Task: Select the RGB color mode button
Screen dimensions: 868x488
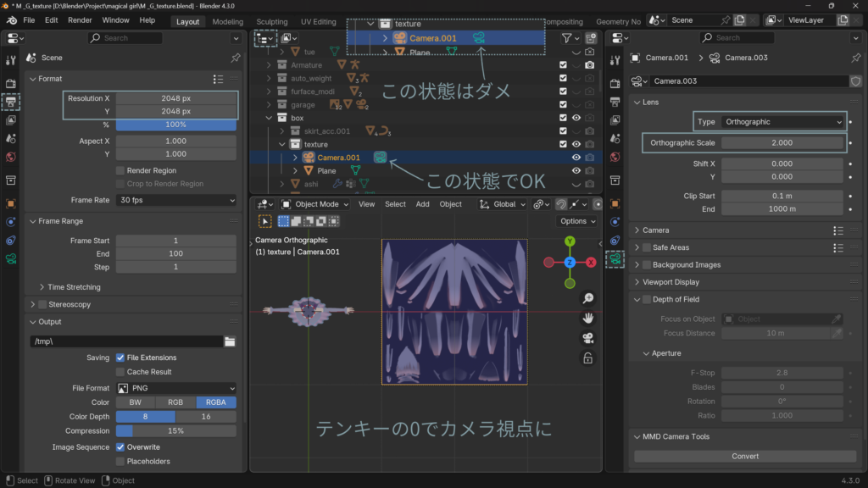Action: point(175,402)
